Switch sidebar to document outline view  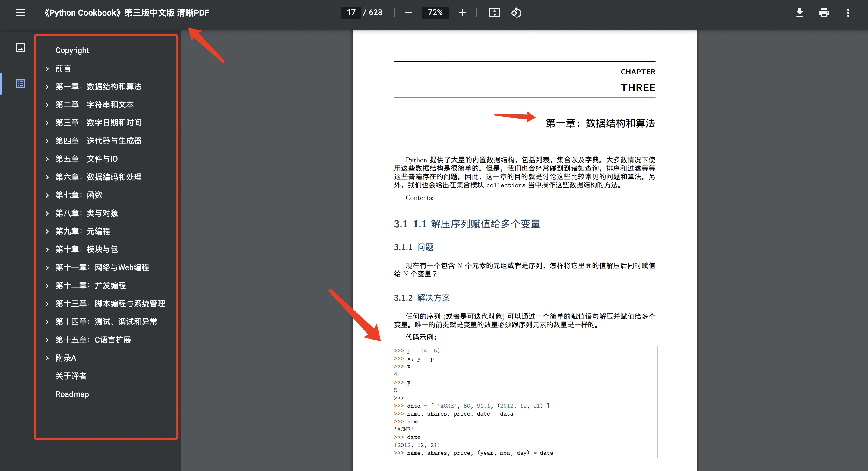20,84
